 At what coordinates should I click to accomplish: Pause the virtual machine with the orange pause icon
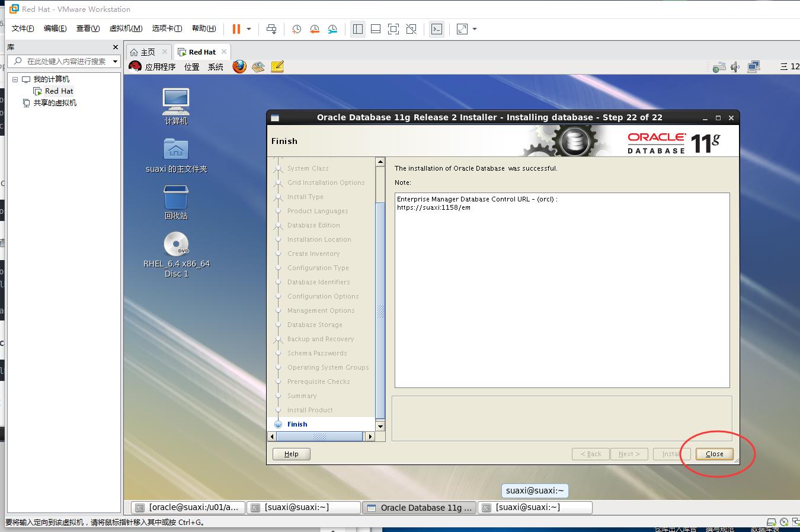tap(236, 29)
